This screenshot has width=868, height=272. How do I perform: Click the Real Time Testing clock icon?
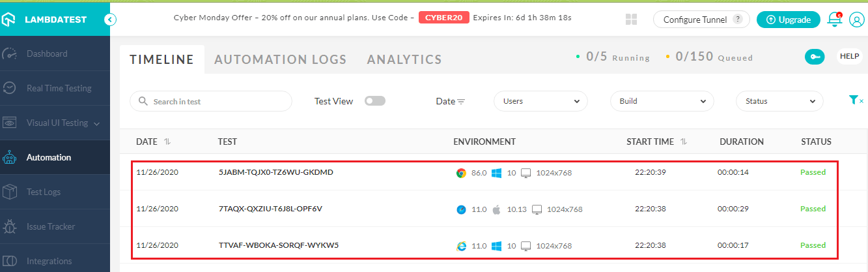[10, 88]
